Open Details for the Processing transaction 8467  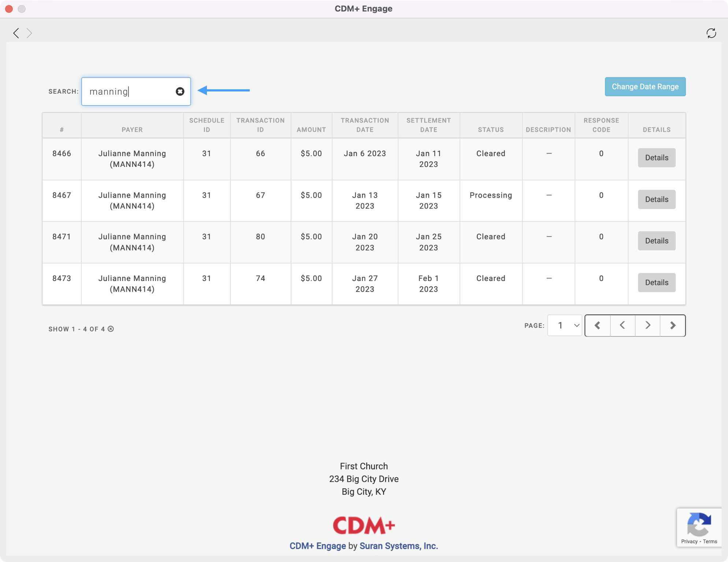tap(656, 199)
